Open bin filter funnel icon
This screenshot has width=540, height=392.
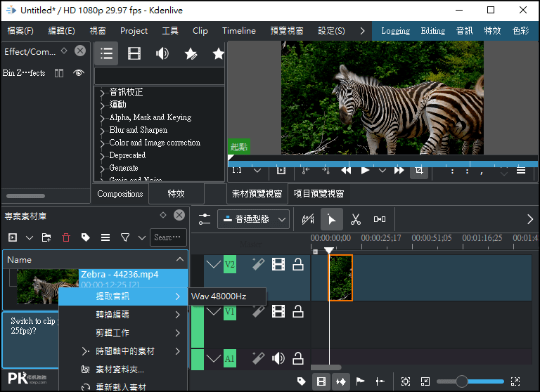click(x=125, y=237)
